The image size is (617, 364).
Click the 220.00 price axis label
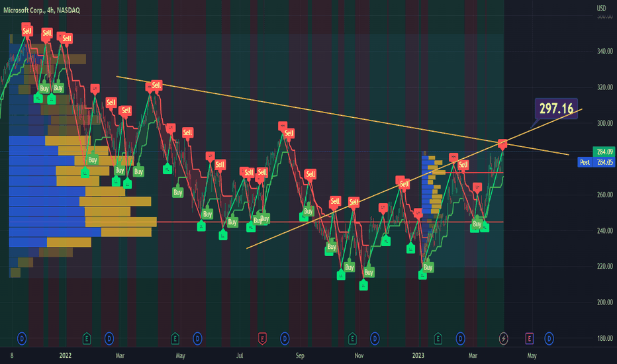point(605,267)
